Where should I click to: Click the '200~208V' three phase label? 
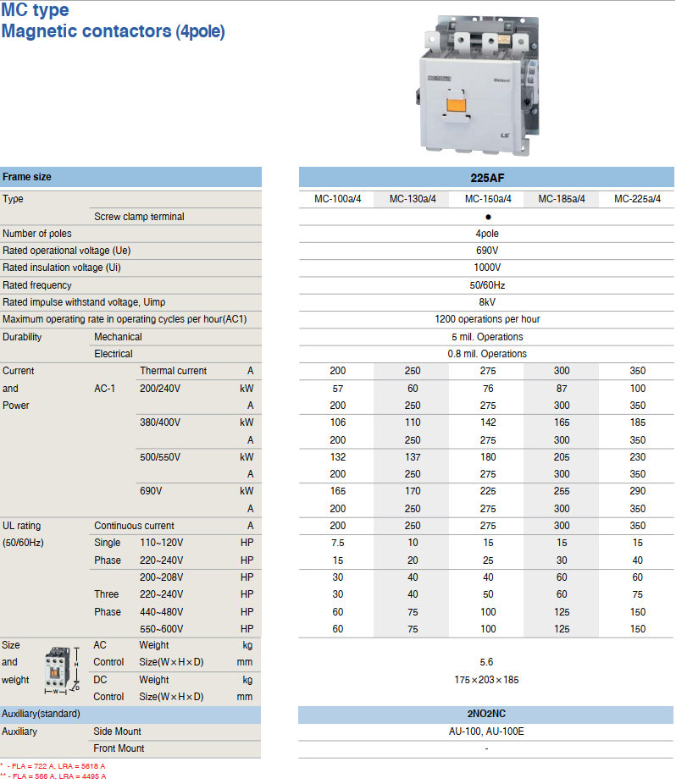162,577
